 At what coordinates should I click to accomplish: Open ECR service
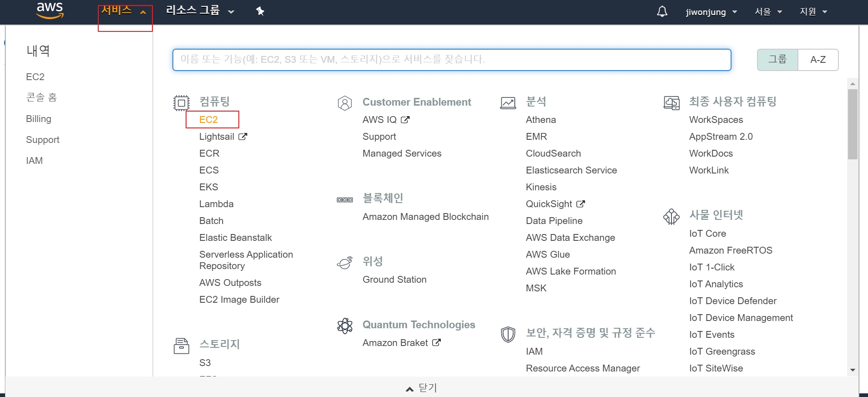tap(209, 153)
